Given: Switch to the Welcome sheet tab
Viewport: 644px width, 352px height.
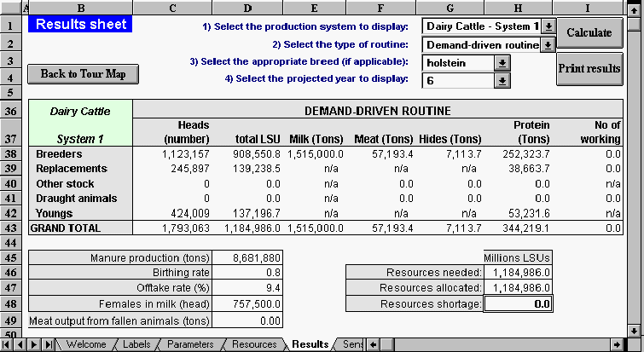Looking at the screenshot, I should [x=85, y=344].
